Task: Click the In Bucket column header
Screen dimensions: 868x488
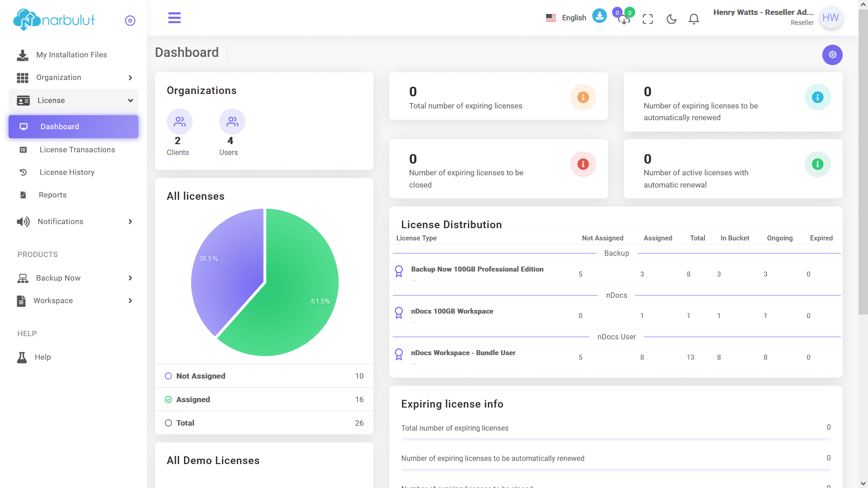Action: [735, 238]
